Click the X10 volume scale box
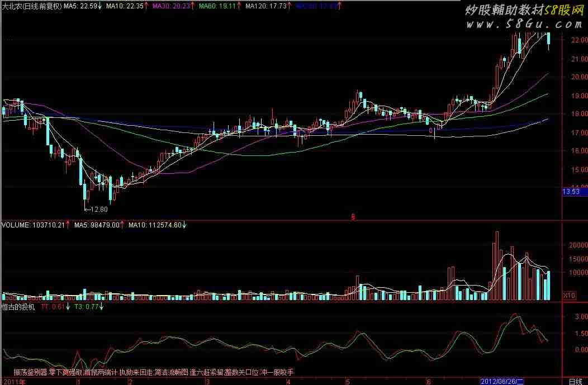588x385 pixels. 569,294
